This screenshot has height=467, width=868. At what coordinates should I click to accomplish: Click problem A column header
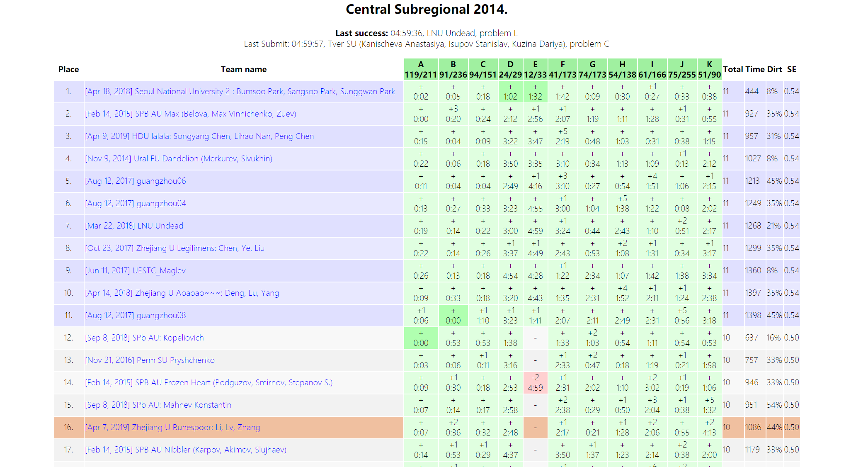point(420,69)
